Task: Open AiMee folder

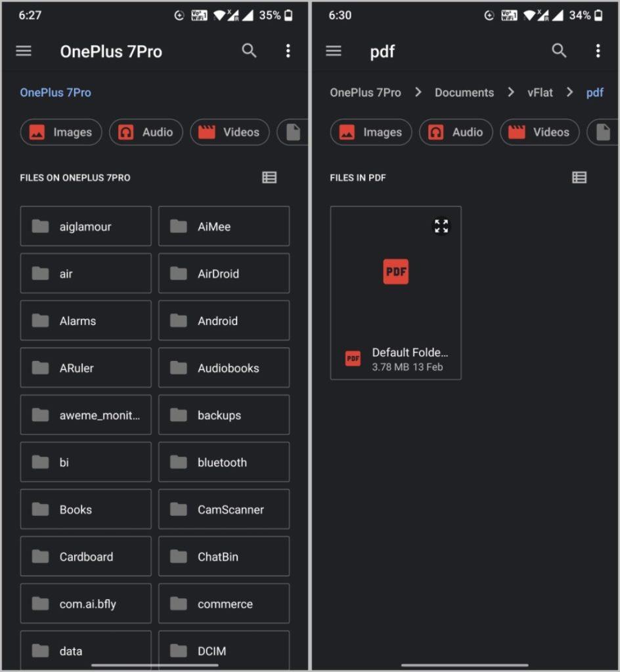Action: (x=224, y=226)
